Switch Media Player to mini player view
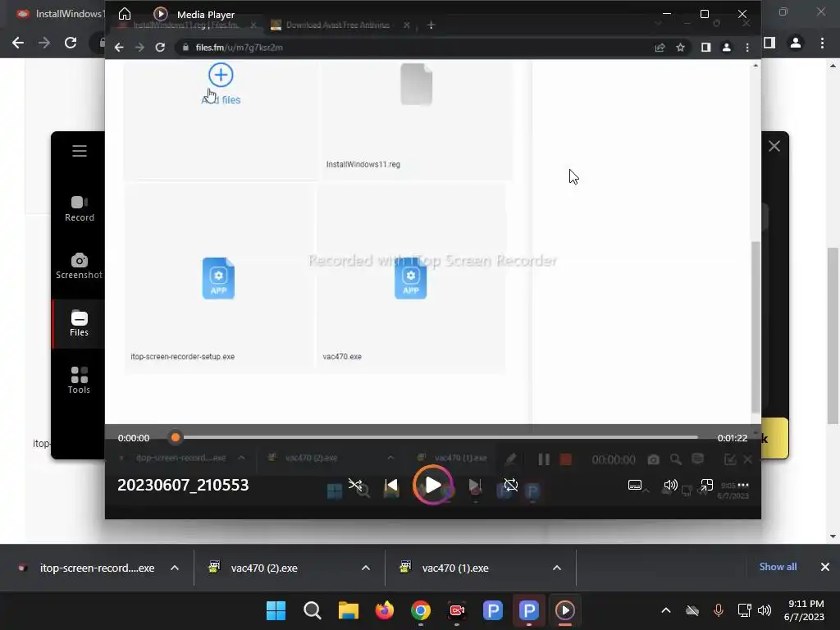The height and width of the screenshot is (630, 840). tap(706, 486)
